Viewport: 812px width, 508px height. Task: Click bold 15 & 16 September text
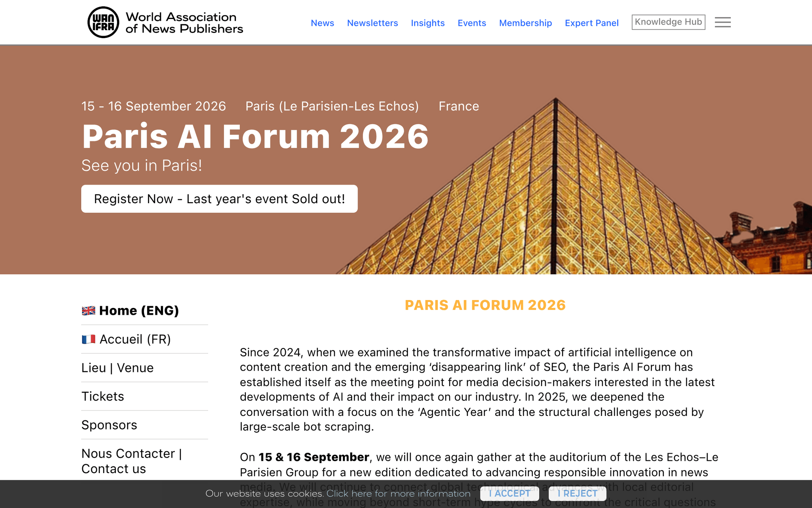tap(314, 457)
